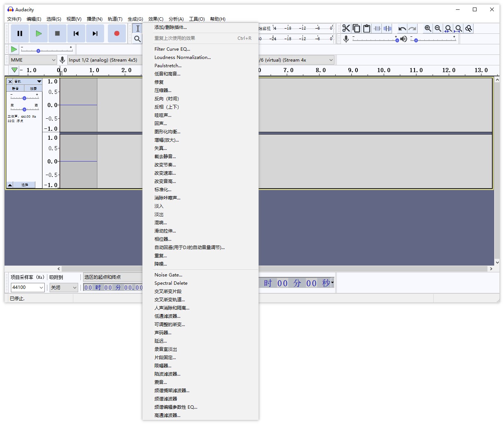
Task: Choose Noise Gate... effect
Action: coord(200,275)
